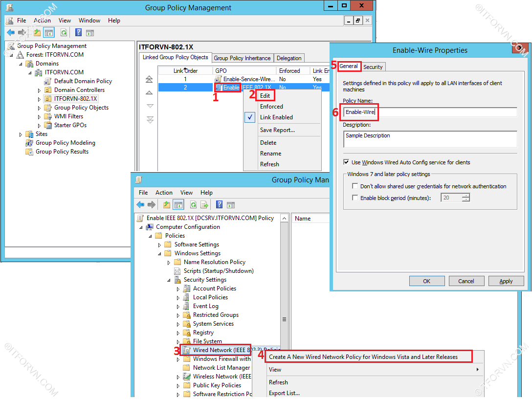Click the Refresh icon in Group Policy Management toolbar

[64, 33]
